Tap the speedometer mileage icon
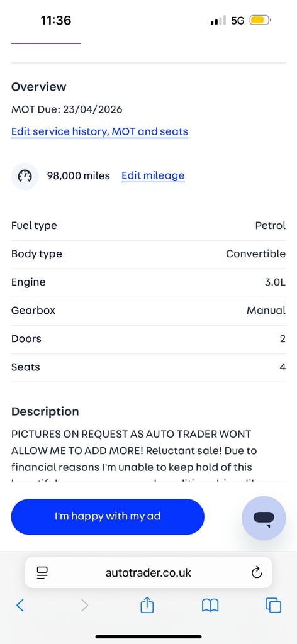The height and width of the screenshot is (644, 297). tap(25, 176)
